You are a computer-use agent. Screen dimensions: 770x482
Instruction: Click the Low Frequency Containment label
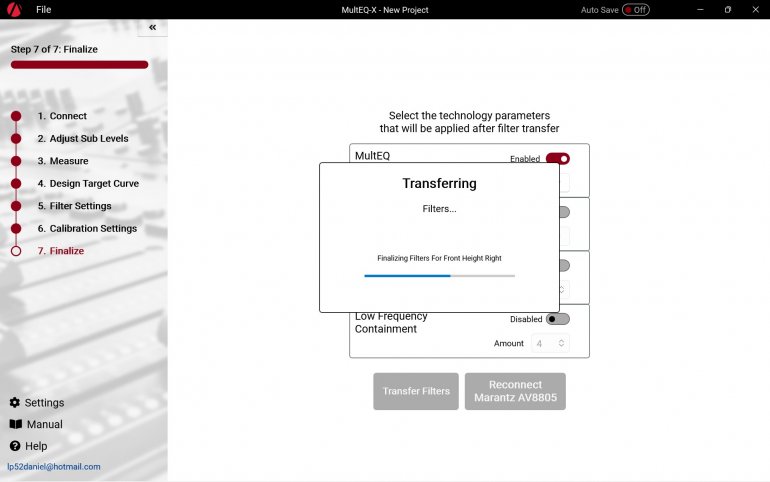(x=391, y=322)
